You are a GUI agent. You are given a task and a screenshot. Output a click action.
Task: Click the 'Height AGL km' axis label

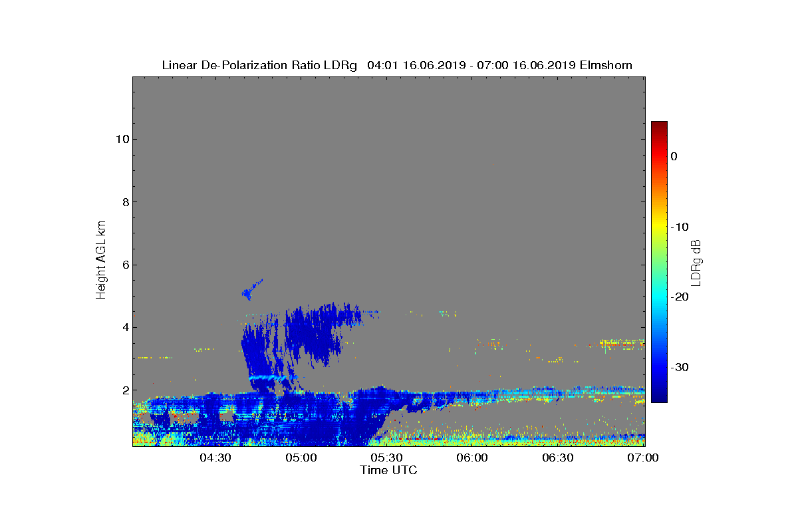pos(101,261)
